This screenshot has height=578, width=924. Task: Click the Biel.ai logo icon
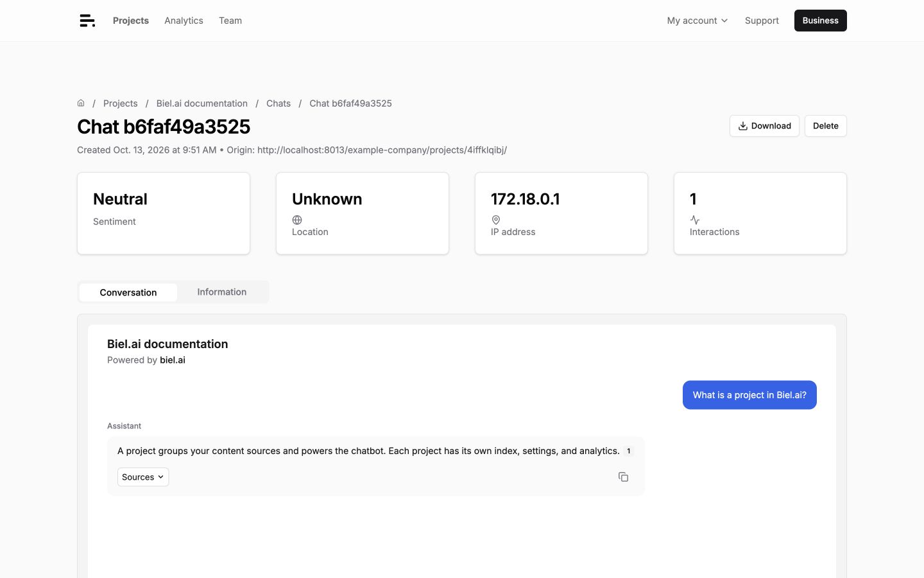click(x=87, y=21)
